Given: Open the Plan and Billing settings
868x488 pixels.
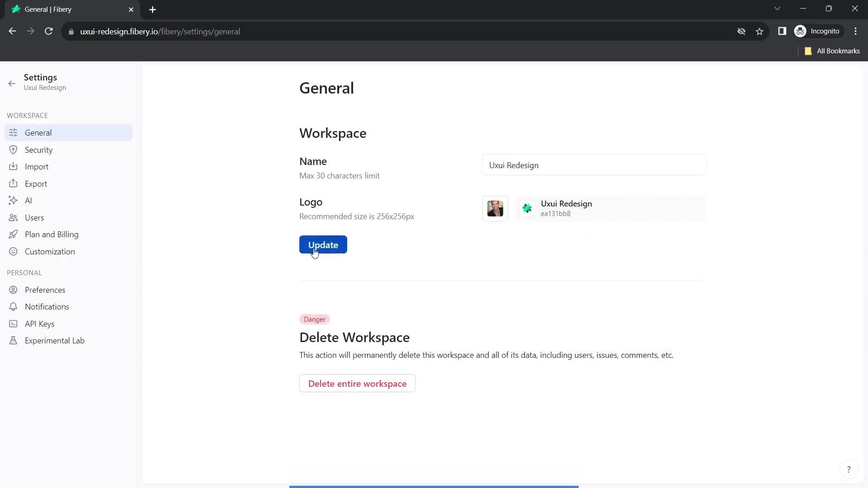Looking at the screenshot, I should [52, 234].
